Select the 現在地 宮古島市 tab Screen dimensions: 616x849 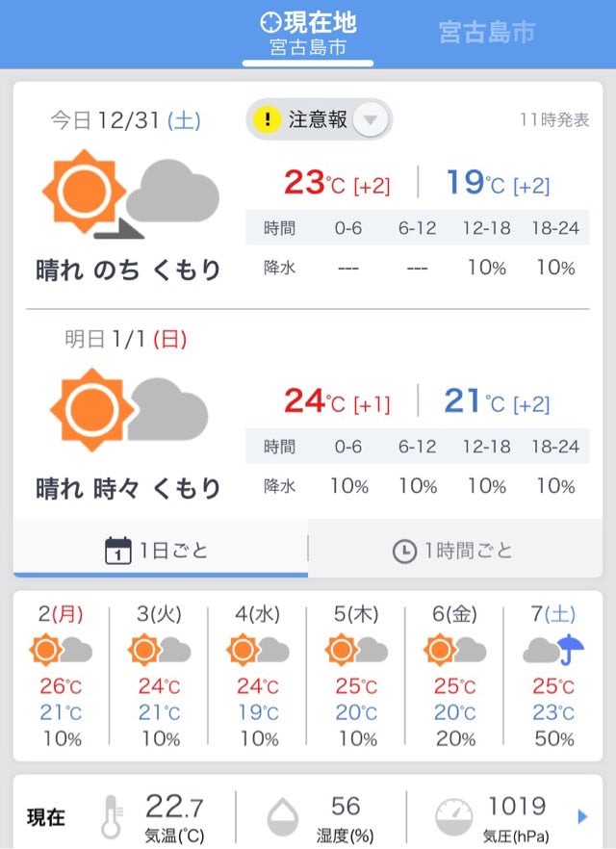coord(308,36)
